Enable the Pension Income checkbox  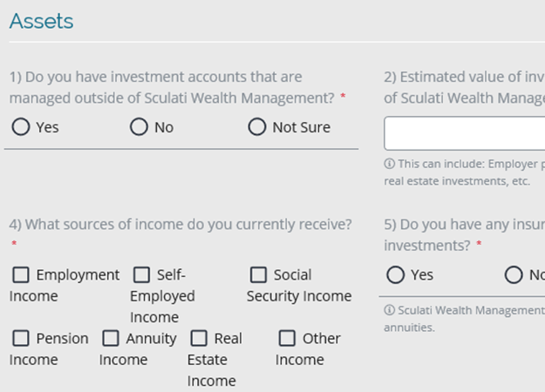click(21, 338)
